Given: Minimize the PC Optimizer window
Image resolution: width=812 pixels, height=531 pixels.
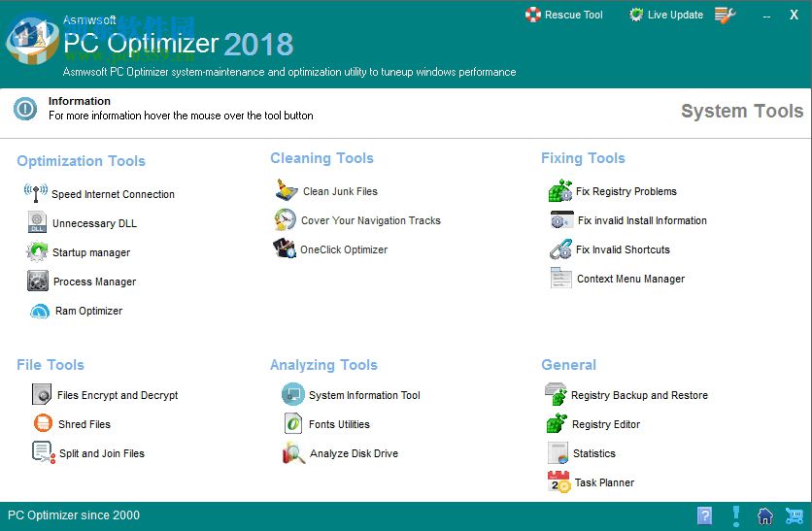Looking at the screenshot, I should coord(766,16).
